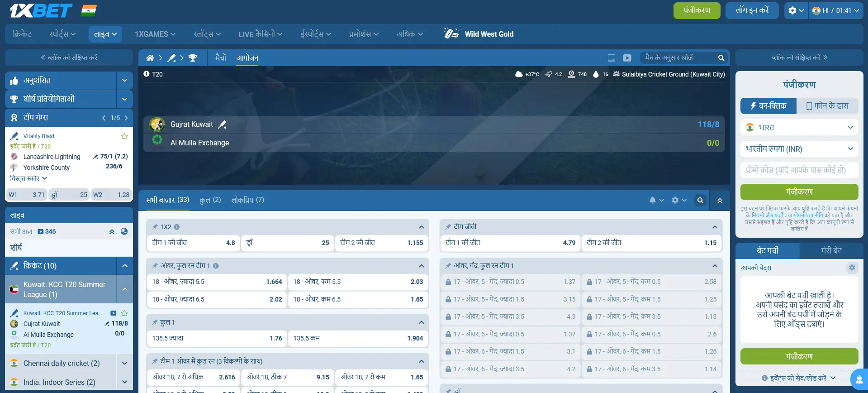
Task: Expand विस्तृत स्कोर for Vitality Blast
Action: click(x=28, y=178)
